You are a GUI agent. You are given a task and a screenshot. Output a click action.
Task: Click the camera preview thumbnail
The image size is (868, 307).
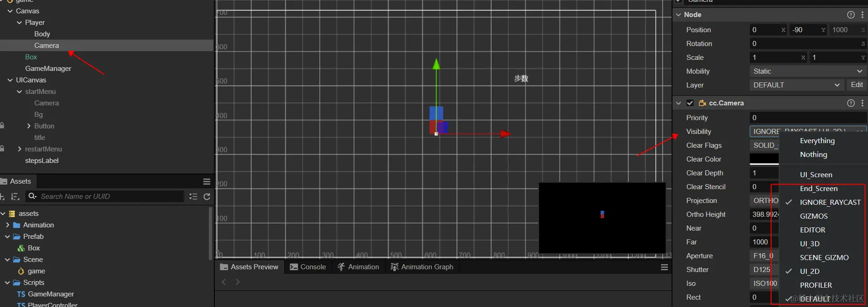coord(602,218)
